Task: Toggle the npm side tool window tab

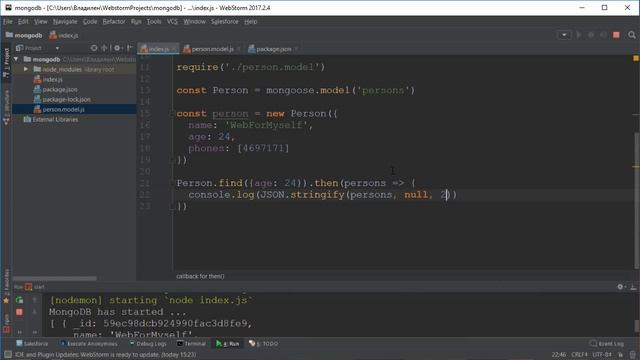Action: click(6, 323)
